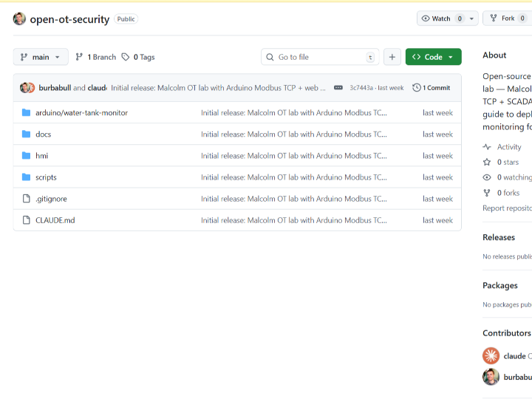Viewport: 532px width, 399px height.
Task: Open the main branch dropdown
Action: (x=41, y=57)
